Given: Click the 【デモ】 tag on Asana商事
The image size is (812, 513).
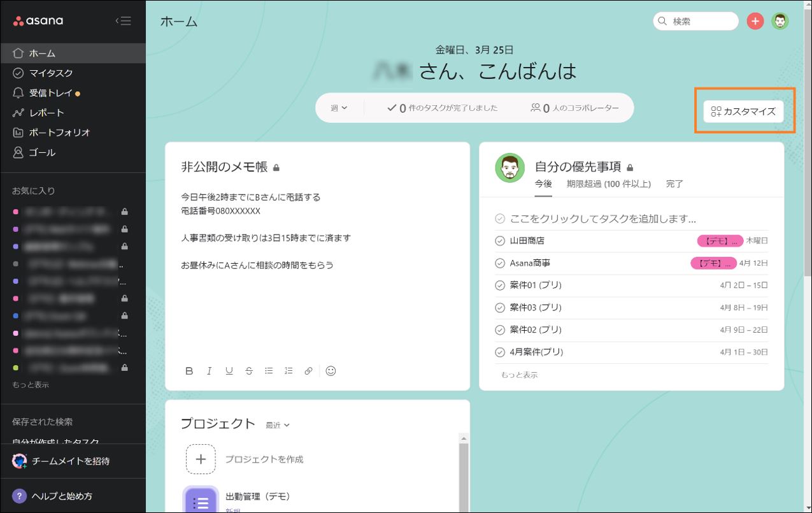Looking at the screenshot, I should [713, 263].
